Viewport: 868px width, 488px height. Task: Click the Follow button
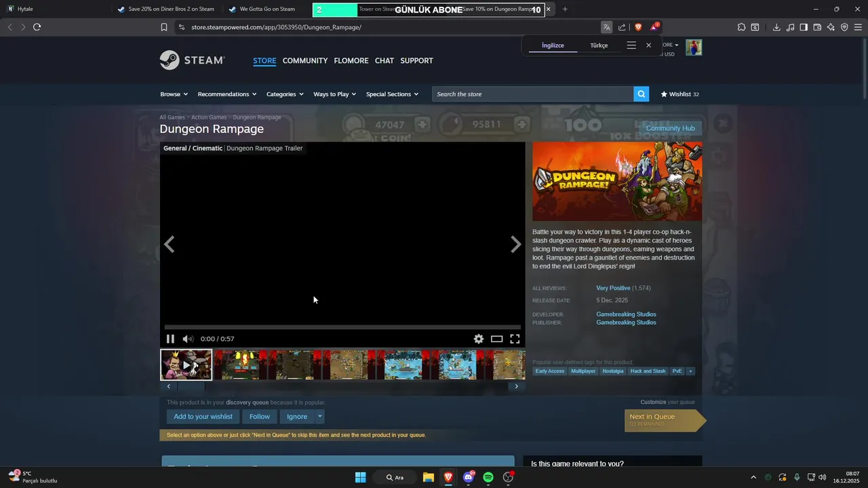[260, 417]
